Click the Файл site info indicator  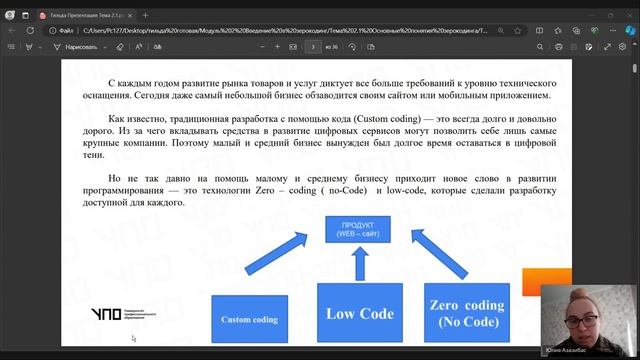(61, 31)
